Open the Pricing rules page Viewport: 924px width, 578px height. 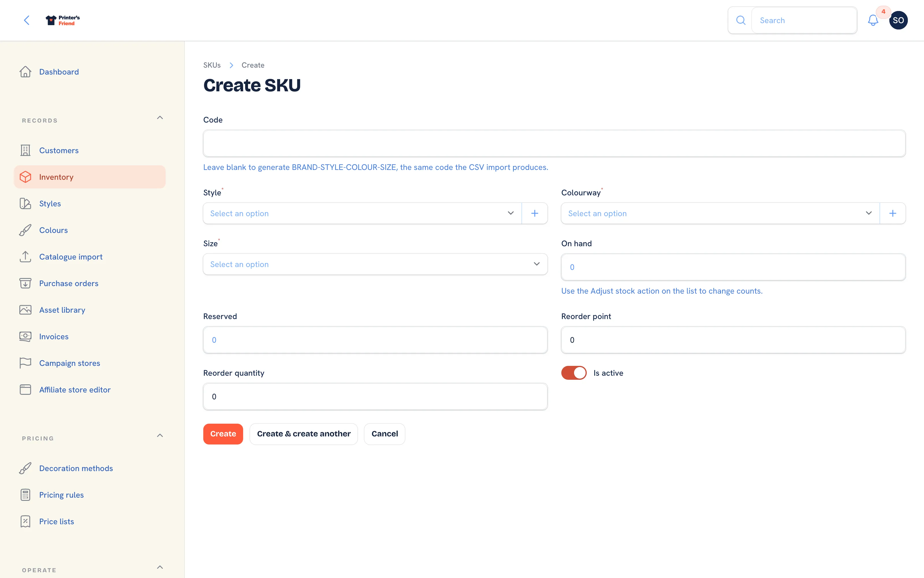90,495
